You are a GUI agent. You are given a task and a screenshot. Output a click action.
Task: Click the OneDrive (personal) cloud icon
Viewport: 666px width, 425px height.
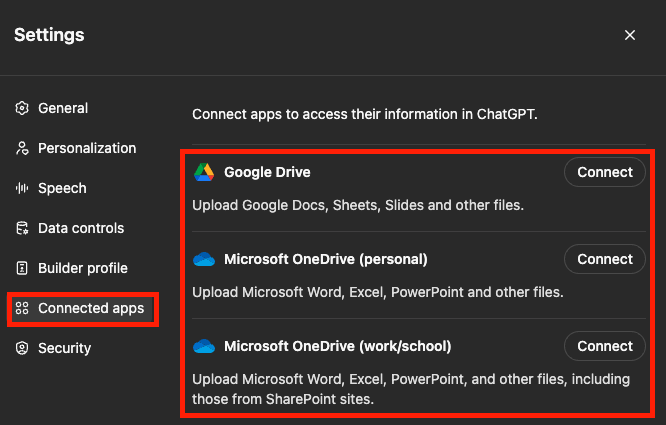pyautogui.click(x=204, y=259)
